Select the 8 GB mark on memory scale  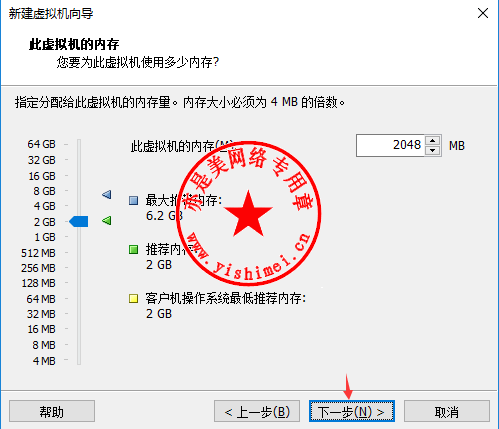pos(45,191)
